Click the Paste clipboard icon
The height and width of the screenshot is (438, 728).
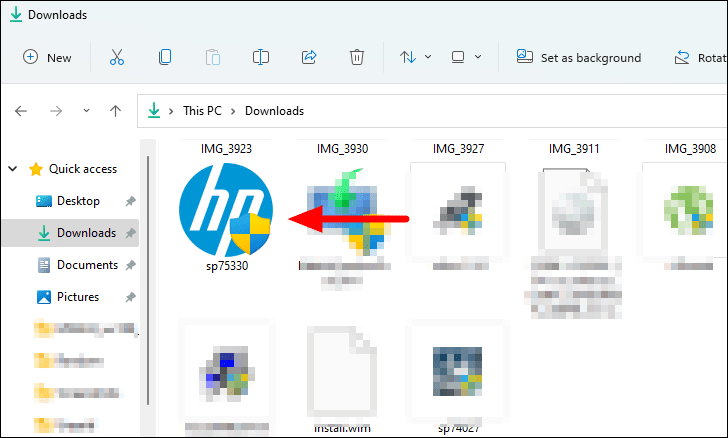[213, 57]
